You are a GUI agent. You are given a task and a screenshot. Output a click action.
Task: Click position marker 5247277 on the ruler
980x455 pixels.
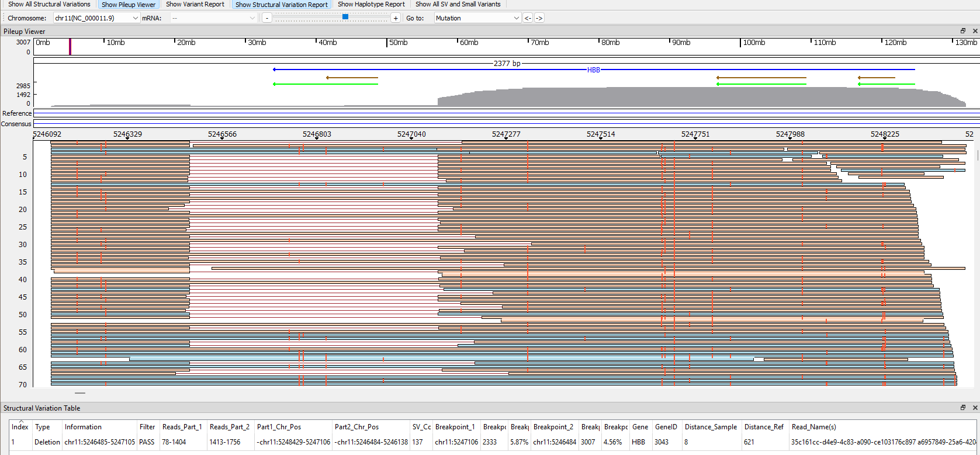pos(506,134)
